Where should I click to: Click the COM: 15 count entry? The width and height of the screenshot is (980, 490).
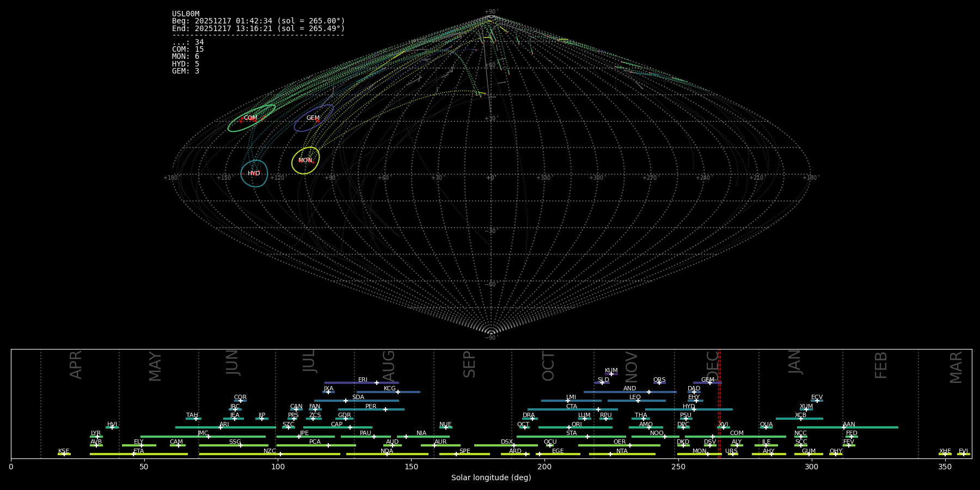[x=188, y=50]
